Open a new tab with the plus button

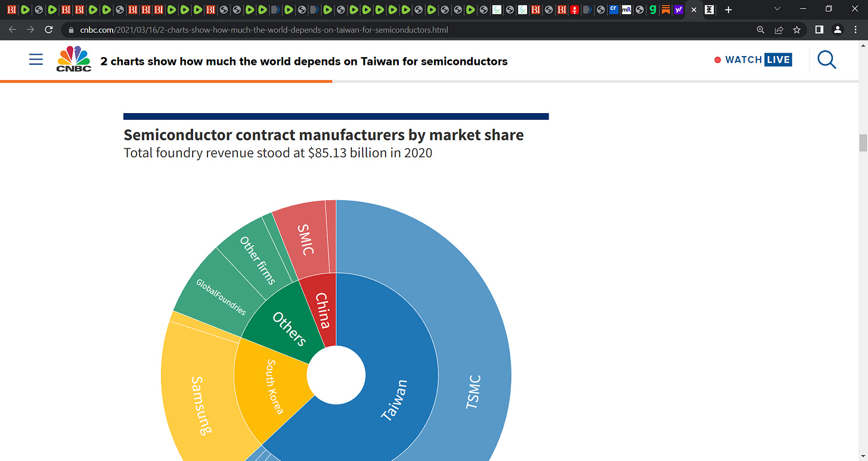click(728, 10)
